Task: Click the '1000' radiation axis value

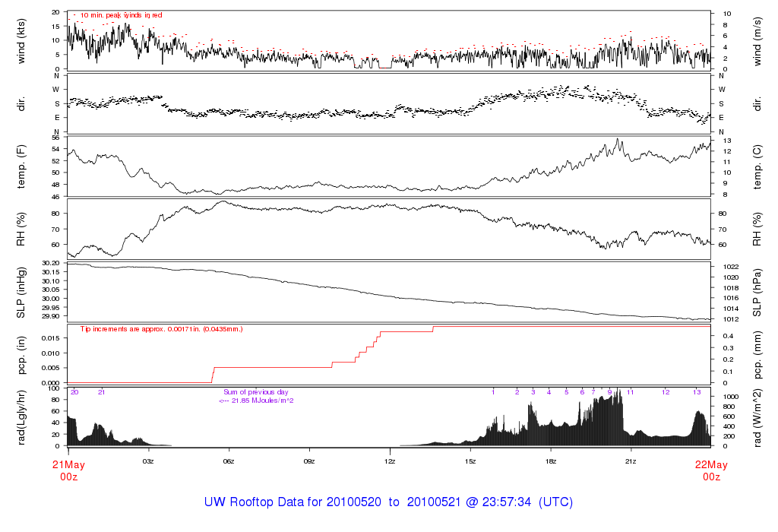Action: coord(732,397)
